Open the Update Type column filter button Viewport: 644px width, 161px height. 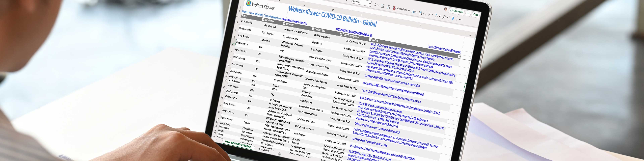click(x=341, y=34)
